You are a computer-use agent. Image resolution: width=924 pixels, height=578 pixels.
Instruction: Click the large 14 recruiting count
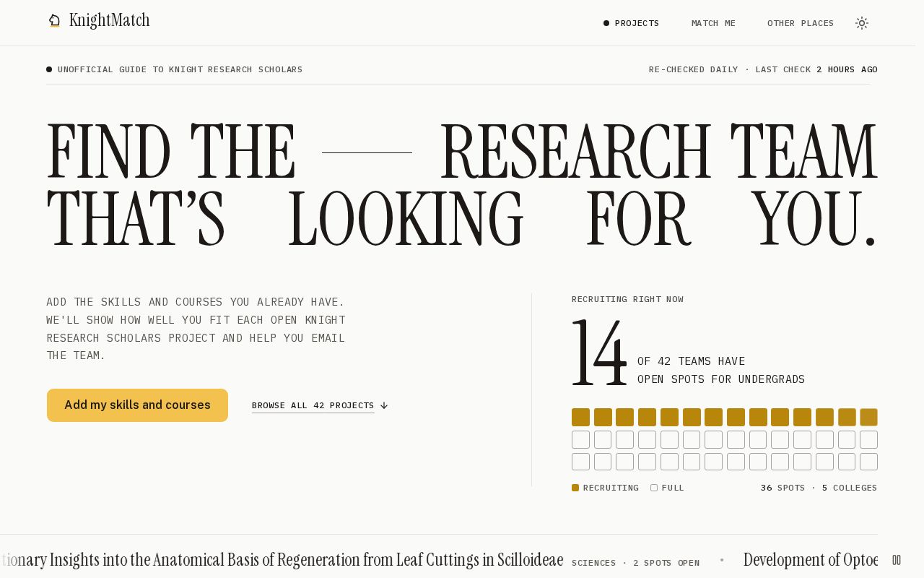tap(599, 353)
